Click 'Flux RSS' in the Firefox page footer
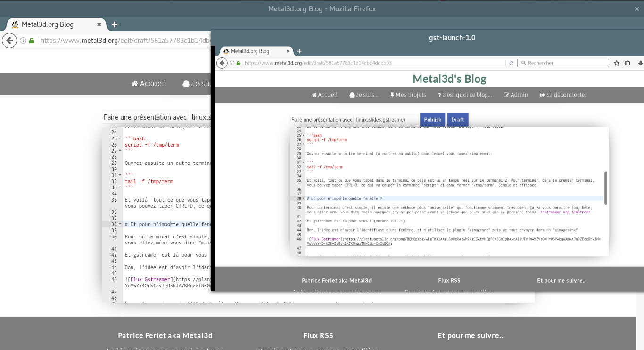 tap(318, 336)
